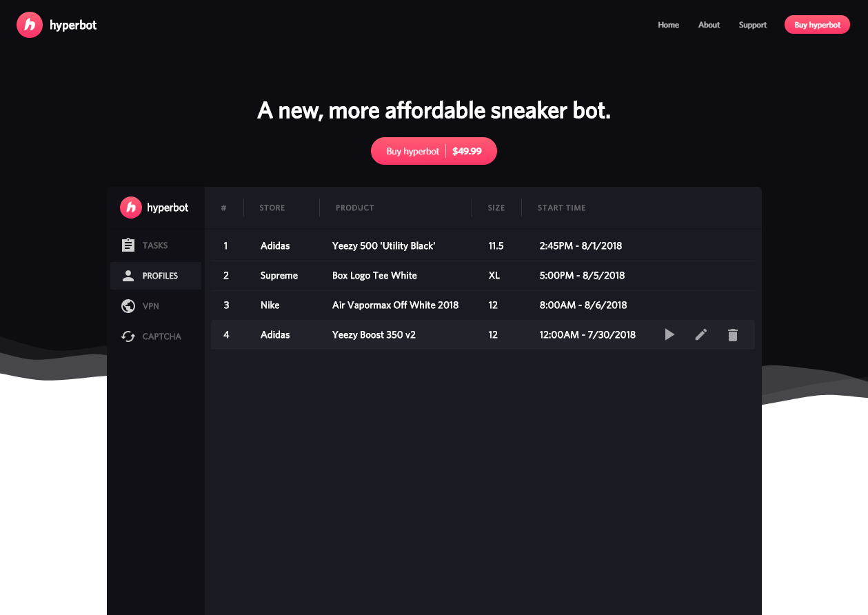Click the Buy hyperbot $49.99 button

click(x=434, y=151)
